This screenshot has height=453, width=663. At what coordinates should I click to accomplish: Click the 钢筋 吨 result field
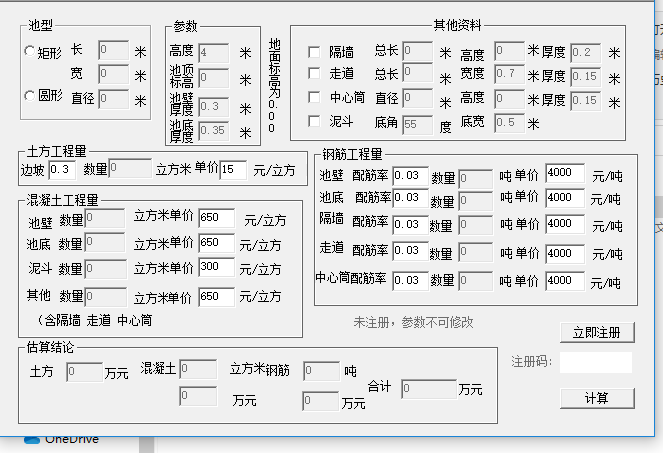pos(322,371)
